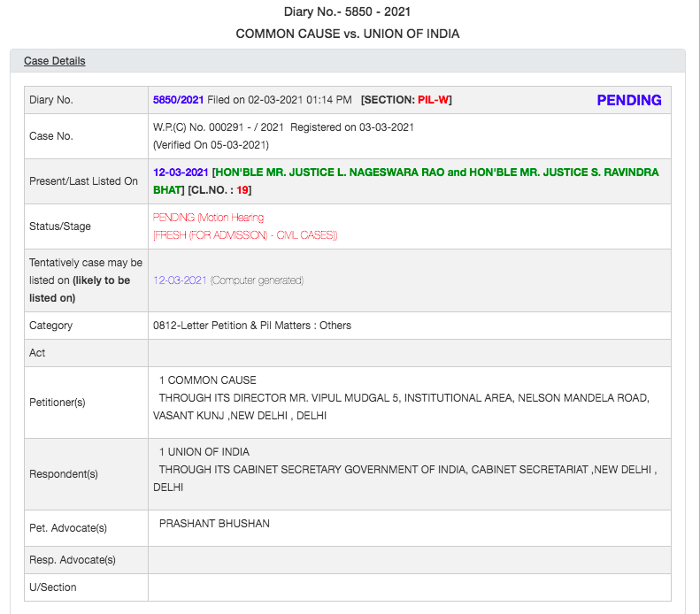700x614 pixels.
Task: Click the FRESH (FOR ADMISSION) - CIVIL CASES line
Action: [x=245, y=235]
